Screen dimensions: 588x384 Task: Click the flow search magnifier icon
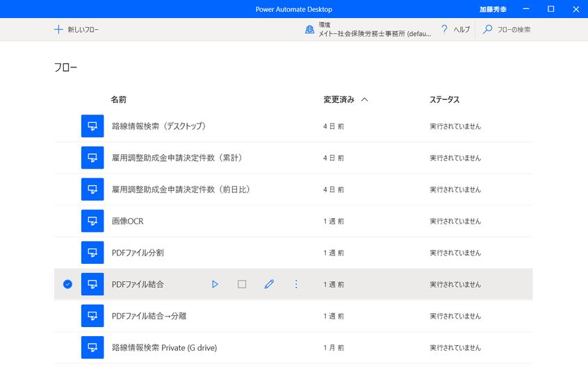click(x=487, y=29)
